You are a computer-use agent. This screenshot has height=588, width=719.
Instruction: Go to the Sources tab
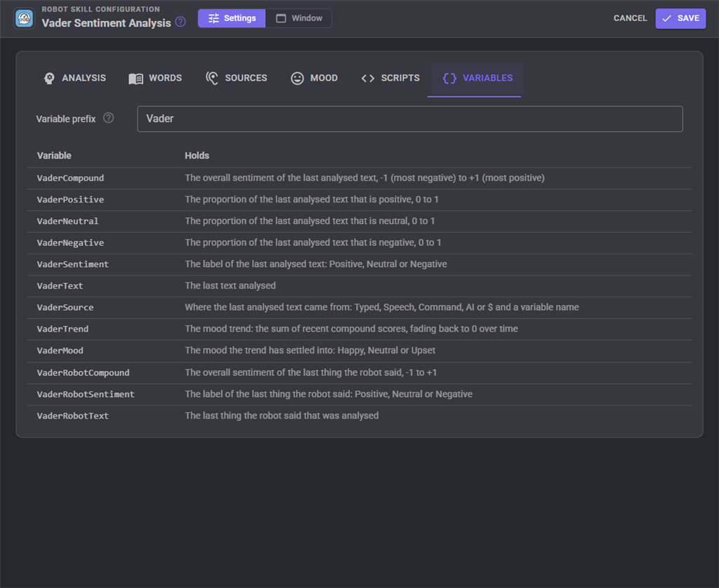click(237, 78)
